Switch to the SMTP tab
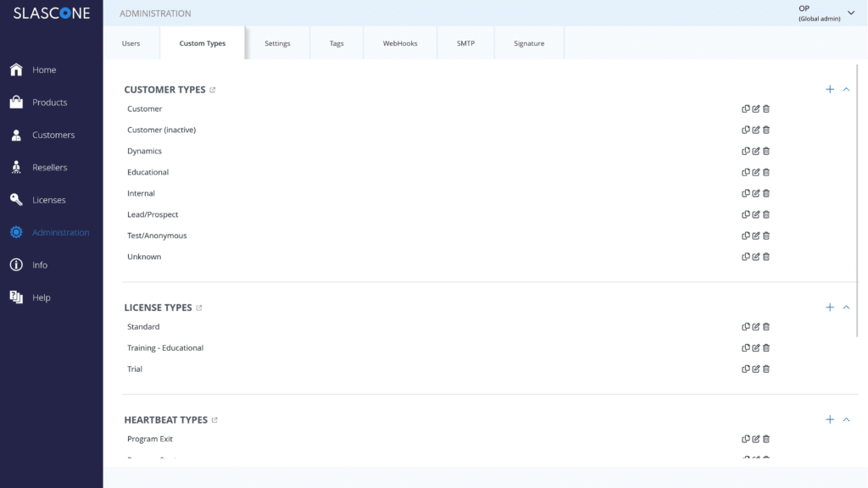Image resolution: width=868 pixels, height=488 pixels. click(465, 43)
